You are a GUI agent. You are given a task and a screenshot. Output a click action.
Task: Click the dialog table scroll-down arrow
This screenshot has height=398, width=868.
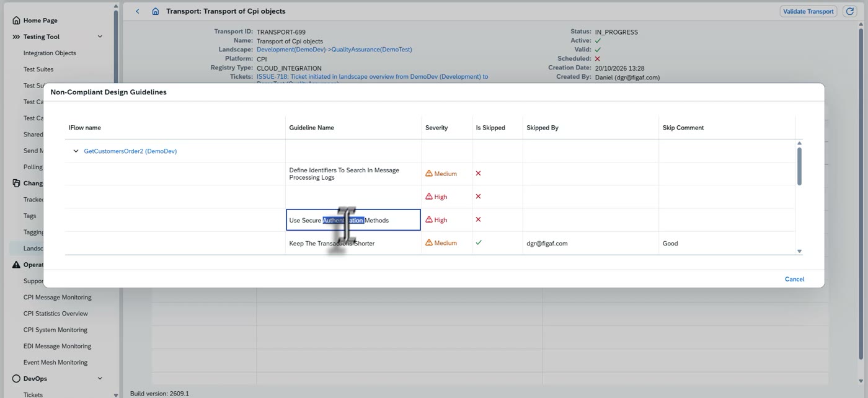[799, 251]
